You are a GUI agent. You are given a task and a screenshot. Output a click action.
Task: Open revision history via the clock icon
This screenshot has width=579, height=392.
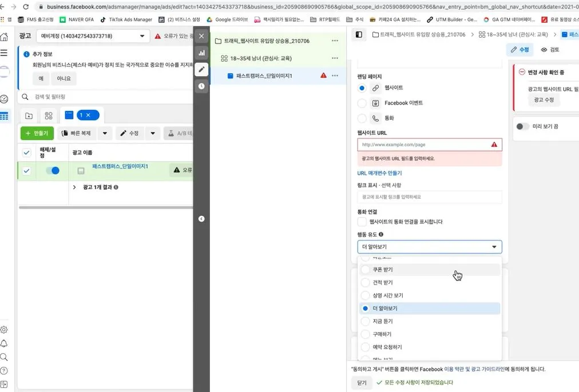tap(201, 86)
